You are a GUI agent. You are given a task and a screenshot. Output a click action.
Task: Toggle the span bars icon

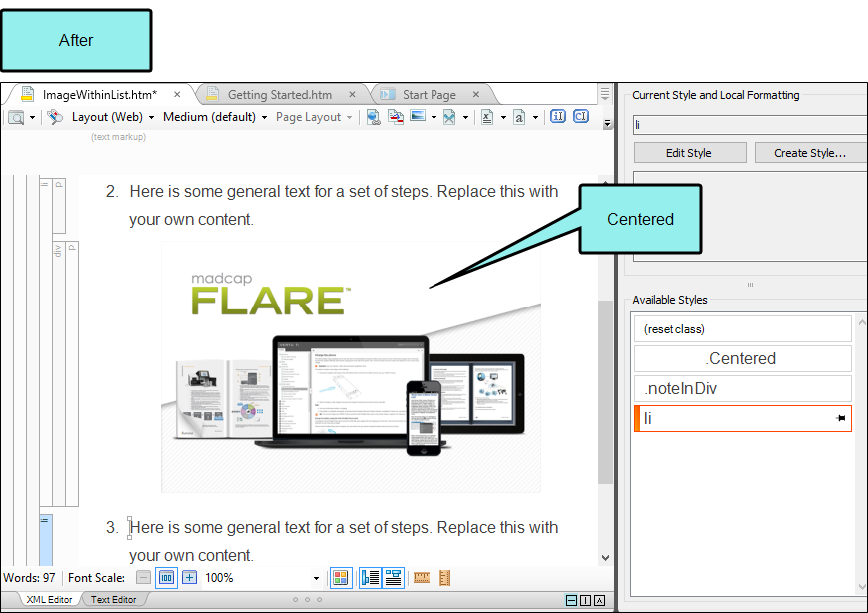click(393, 578)
